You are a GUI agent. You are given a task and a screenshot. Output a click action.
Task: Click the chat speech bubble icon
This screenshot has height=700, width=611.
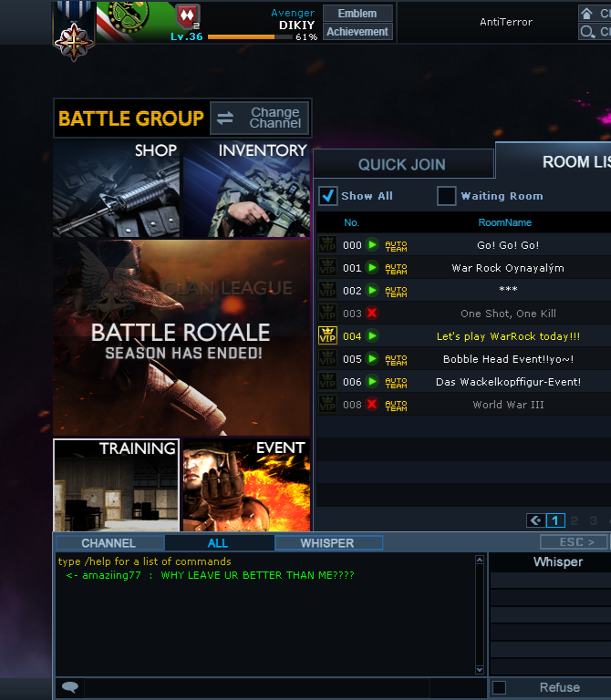click(x=70, y=687)
